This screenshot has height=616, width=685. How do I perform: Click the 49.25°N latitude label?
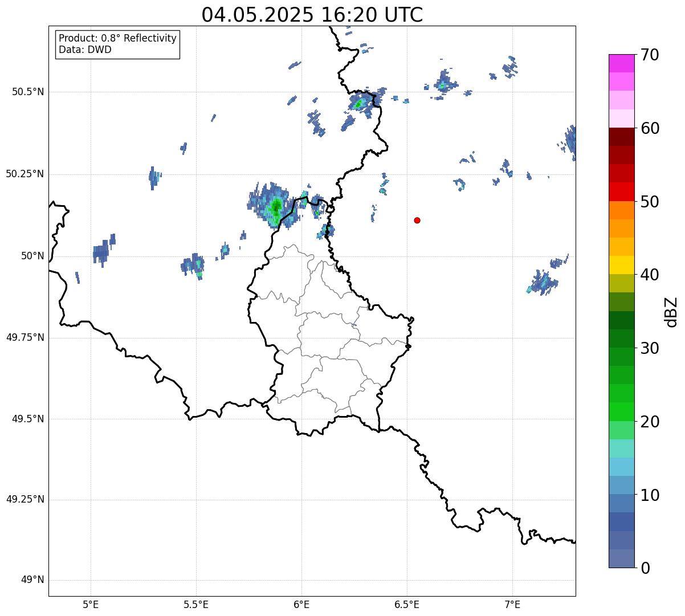[25, 499]
